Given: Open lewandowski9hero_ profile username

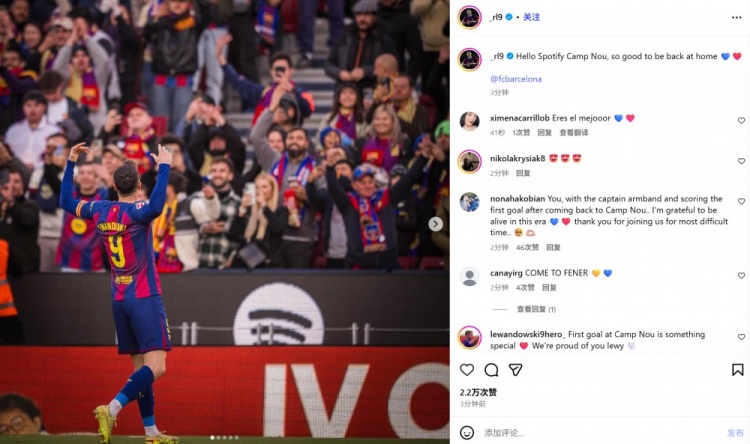Looking at the screenshot, I should pyautogui.click(x=527, y=334).
